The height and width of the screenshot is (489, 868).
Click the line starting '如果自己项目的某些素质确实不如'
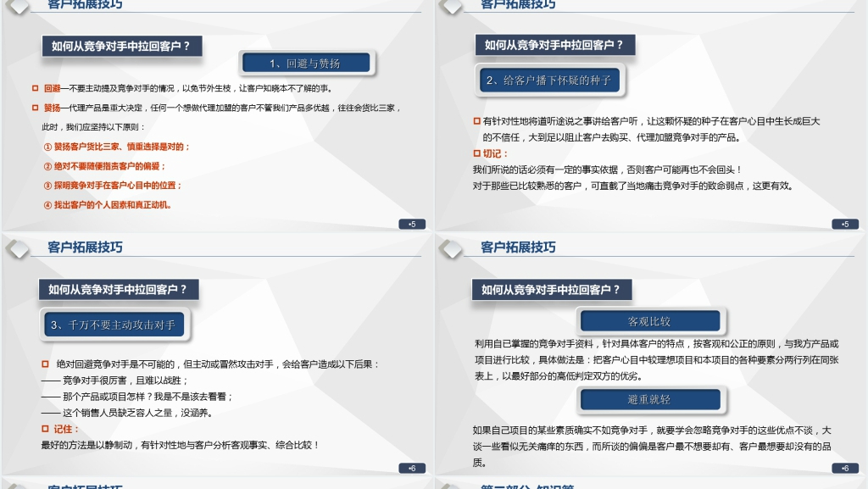pyautogui.click(x=652, y=430)
